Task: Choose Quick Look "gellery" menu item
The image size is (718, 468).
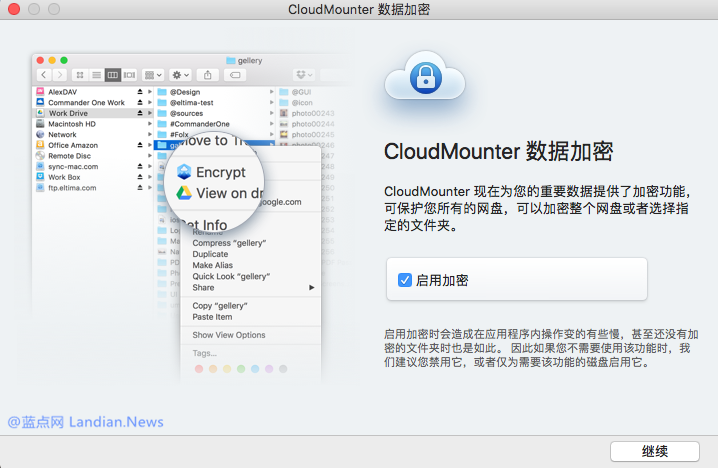Action: pos(231,276)
